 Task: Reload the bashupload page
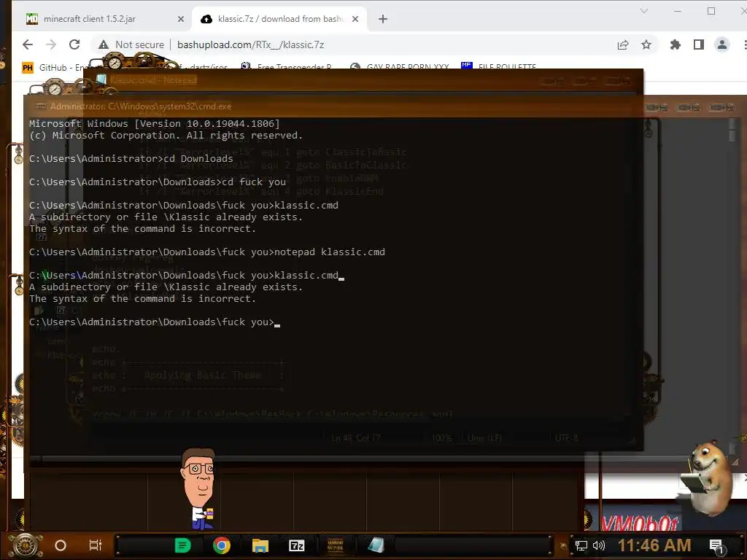[x=74, y=44]
